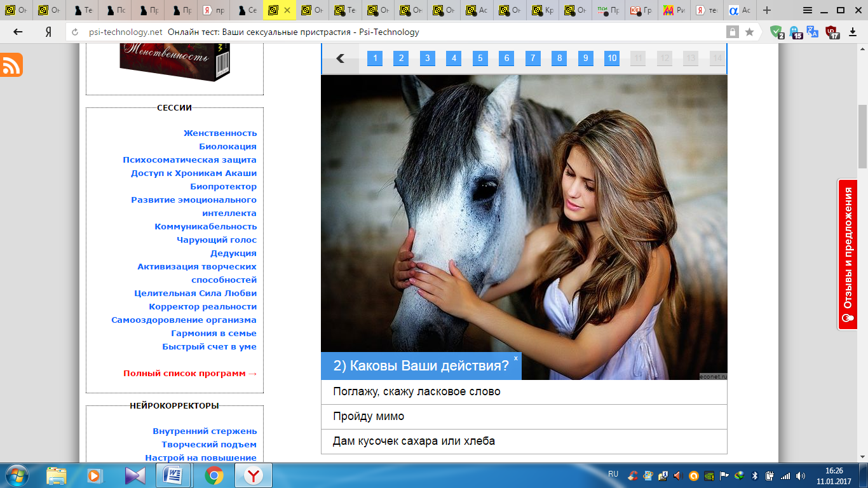Open the translator extension icon

(x=812, y=31)
